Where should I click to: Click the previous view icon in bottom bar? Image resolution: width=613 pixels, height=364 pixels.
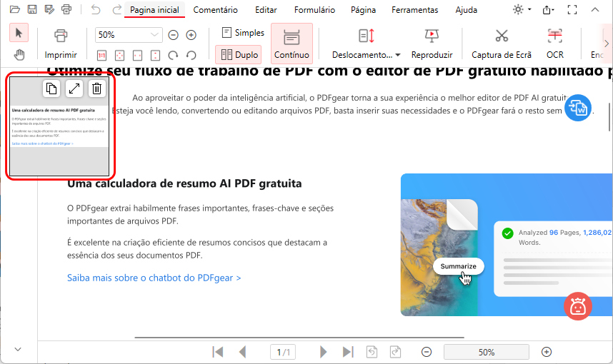click(372, 352)
